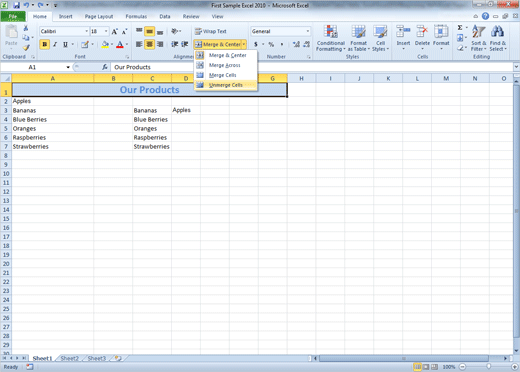Screen dimensions: 520x372
Task: Open Cell Styles gallery
Action: tap(380, 38)
